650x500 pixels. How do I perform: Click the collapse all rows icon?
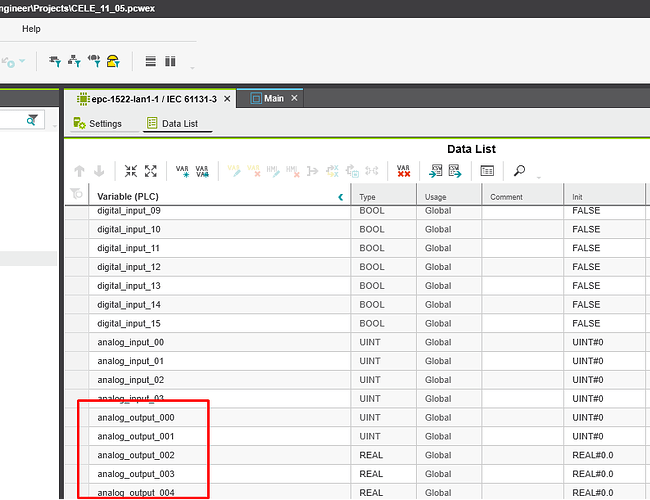tap(131, 171)
